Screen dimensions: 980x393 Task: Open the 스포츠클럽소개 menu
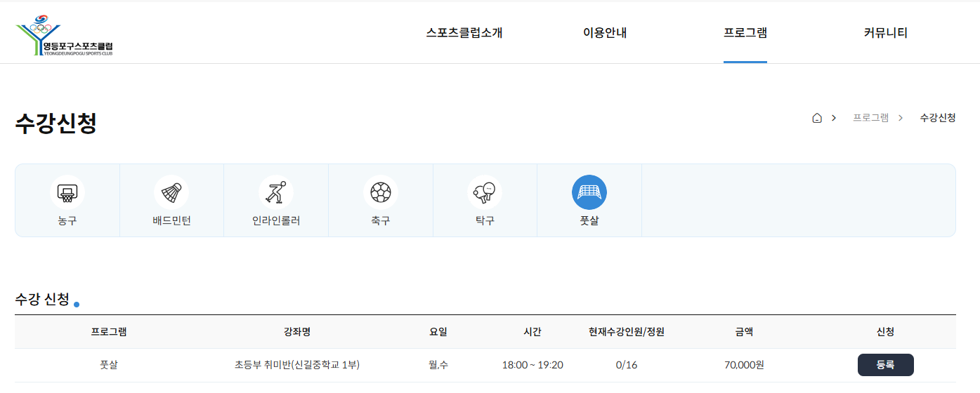464,33
